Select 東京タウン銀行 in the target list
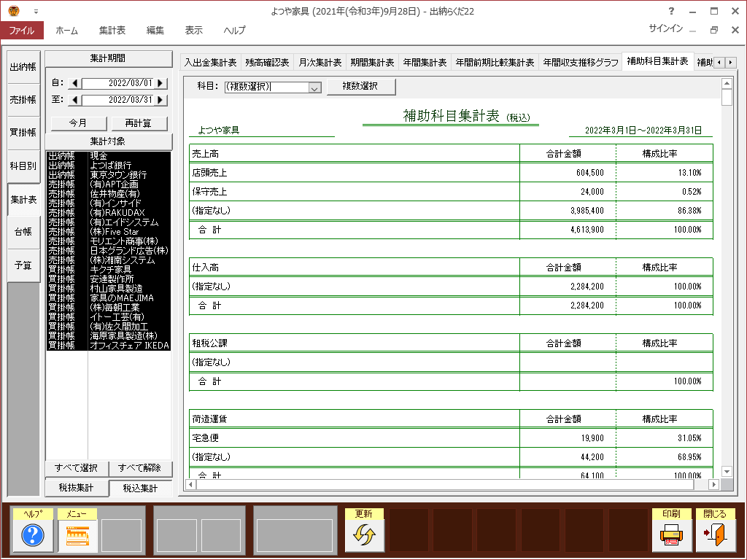This screenshot has height=560, width=747. 109,175
